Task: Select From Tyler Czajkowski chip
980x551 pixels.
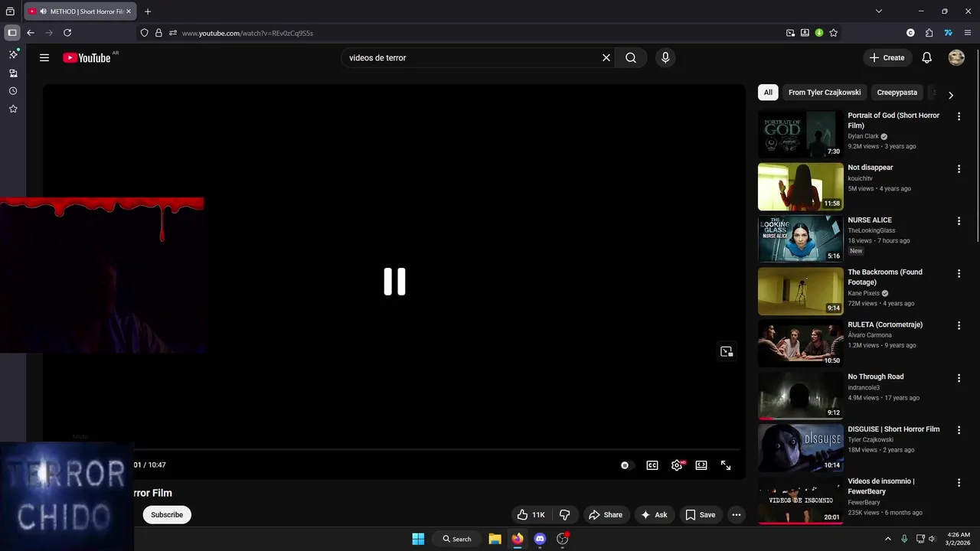Action: 825,93
